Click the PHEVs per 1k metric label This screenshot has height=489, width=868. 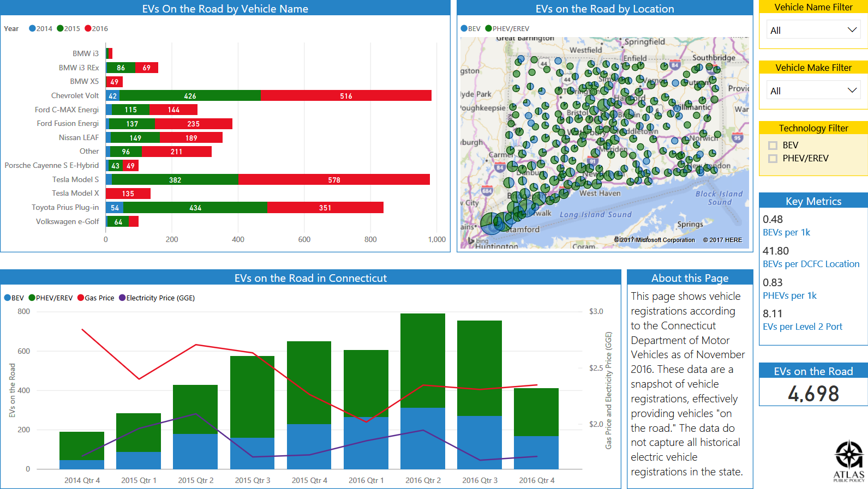tap(789, 295)
